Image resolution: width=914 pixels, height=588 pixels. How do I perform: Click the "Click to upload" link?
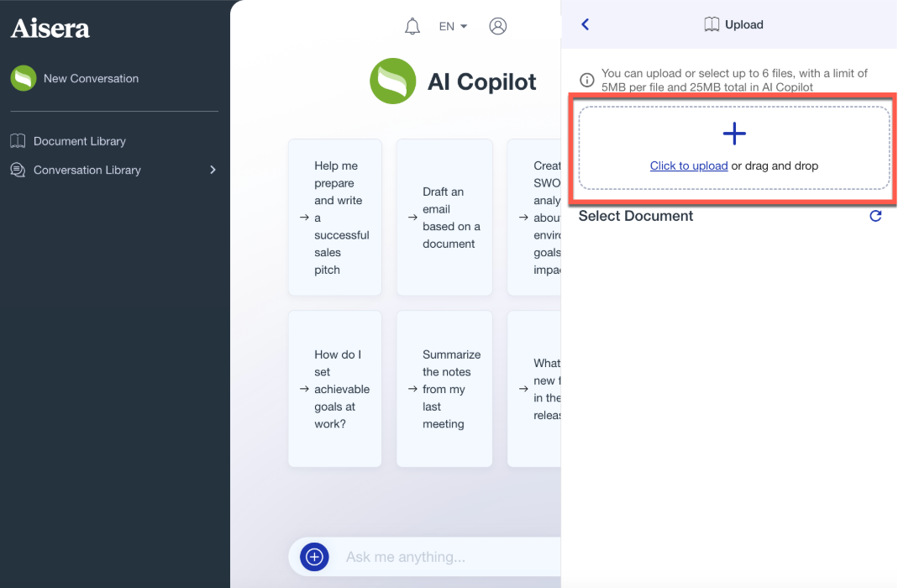(688, 165)
